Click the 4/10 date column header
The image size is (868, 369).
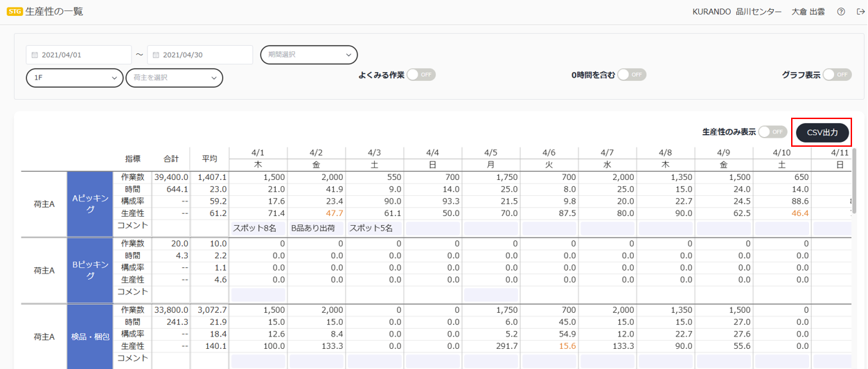click(x=781, y=152)
